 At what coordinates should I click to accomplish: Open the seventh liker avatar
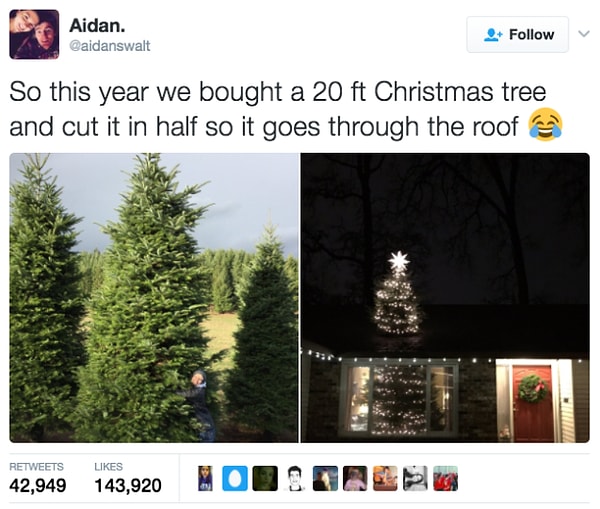[385, 478]
